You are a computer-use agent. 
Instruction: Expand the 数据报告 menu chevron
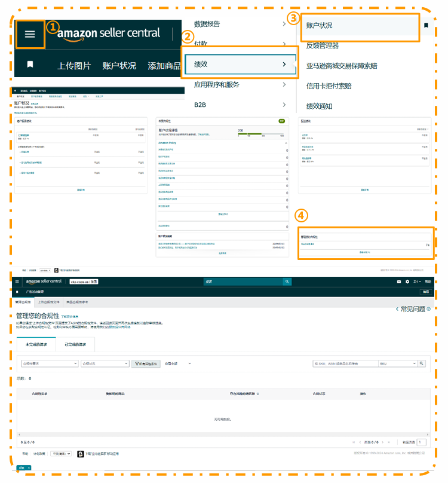pos(284,24)
